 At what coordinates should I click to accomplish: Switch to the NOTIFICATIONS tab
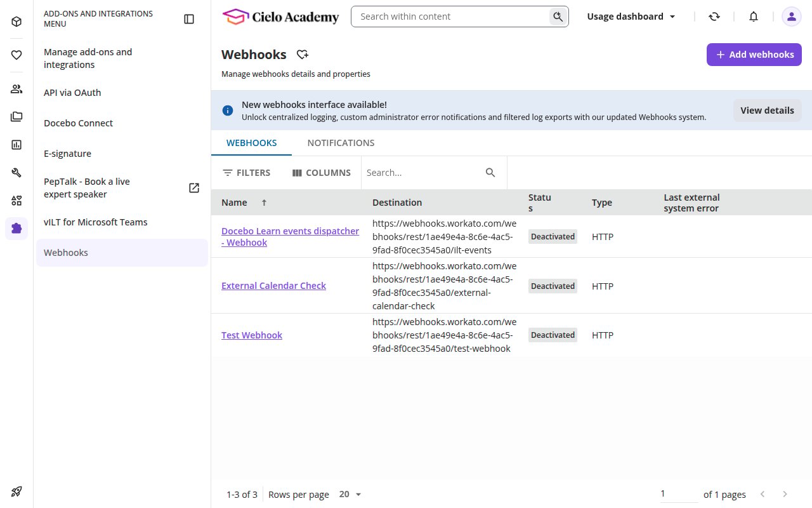(341, 143)
